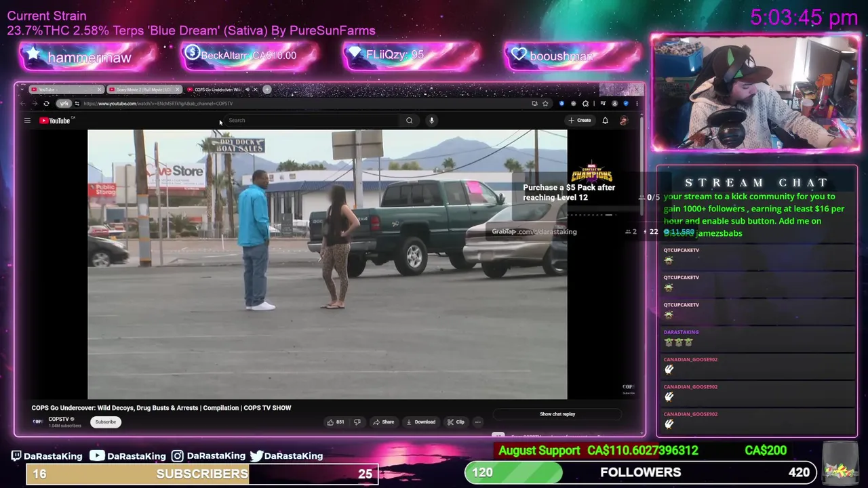Open more actions three-dot menu under video
Screen dimensions: 868x488
click(x=477, y=422)
